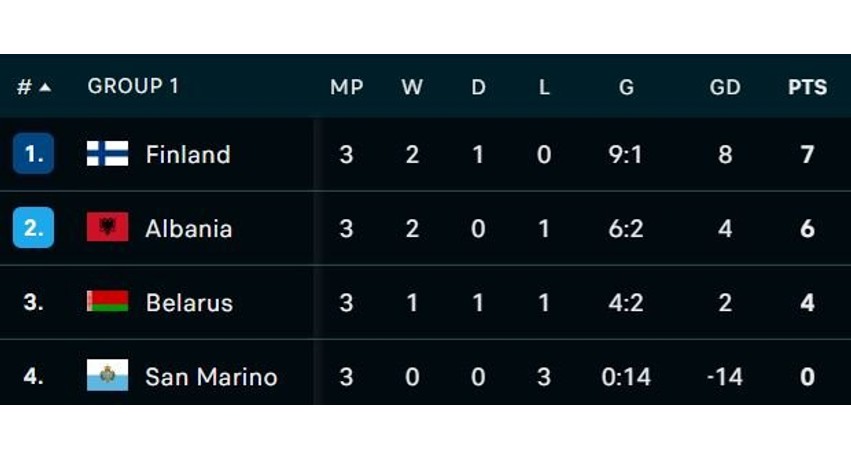Screen dimensions: 851x460
Task: Click San Marino's 0:14 goals value
Action: [x=626, y=376]
